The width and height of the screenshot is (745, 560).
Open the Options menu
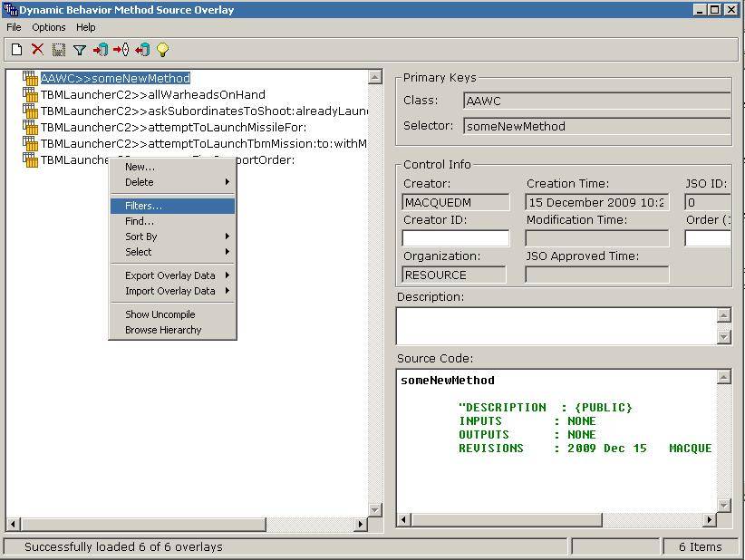tap(49, 27)
